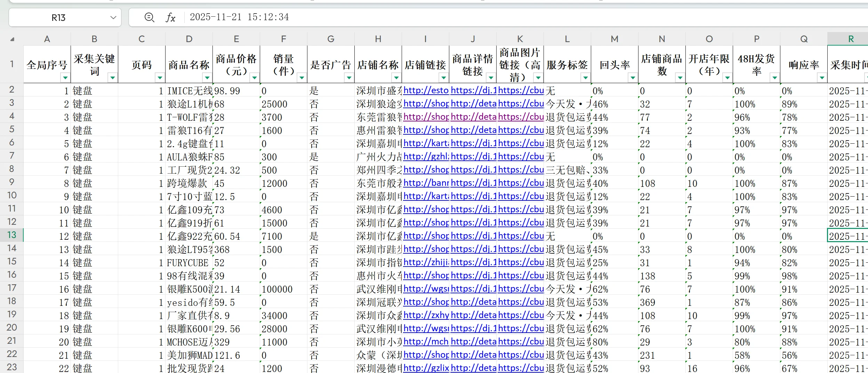Open filter dropdown for 响应率 column

click(822, 78)
